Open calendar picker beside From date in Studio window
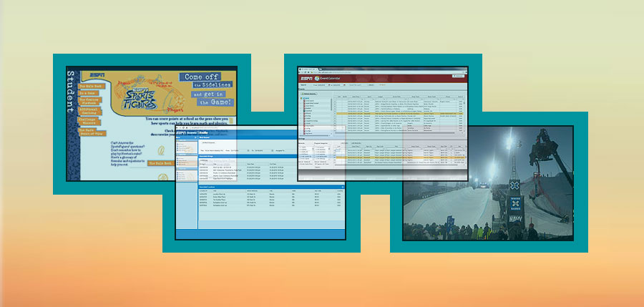Image resolution: width=644 pixels, height=307 pixels. pyautogui.click(x=248, y=150)
